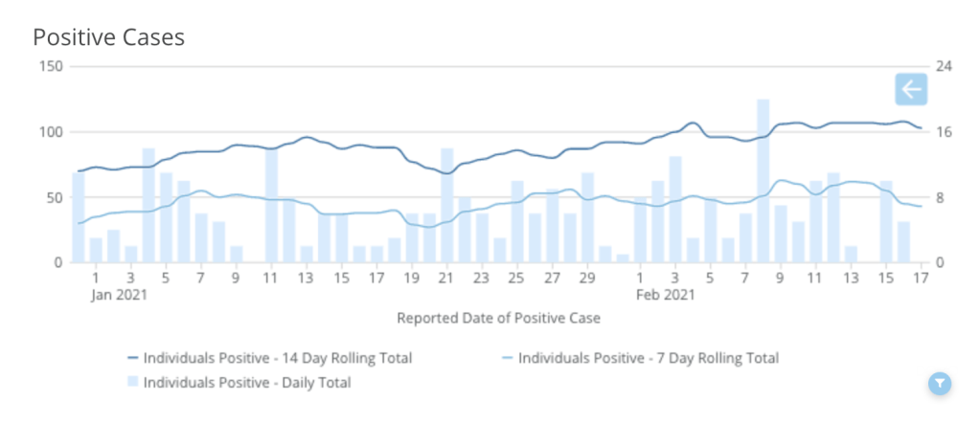This screenshot has width=980, height=425.
Task: Select the daily bar for Jan 4
Action: coord(148,205)
